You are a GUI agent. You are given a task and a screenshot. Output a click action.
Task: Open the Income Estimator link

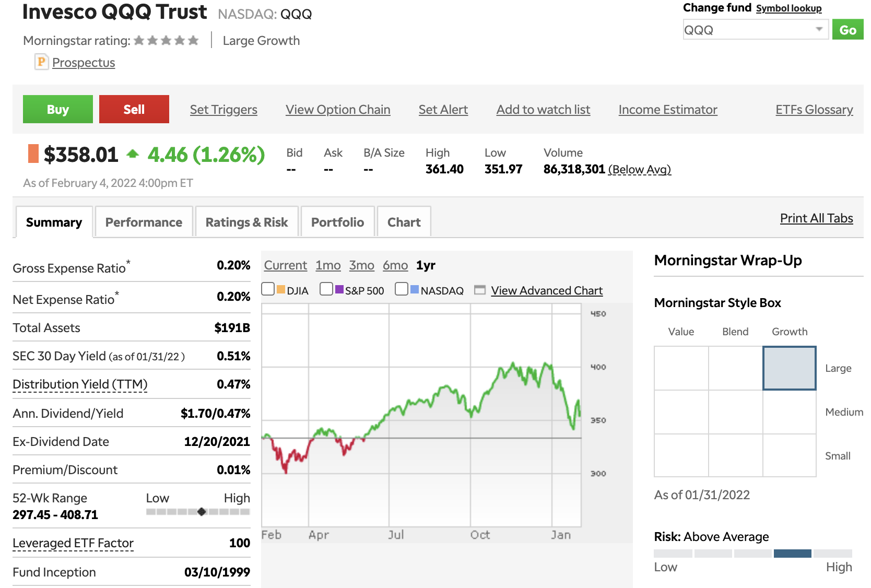(668, 110)
